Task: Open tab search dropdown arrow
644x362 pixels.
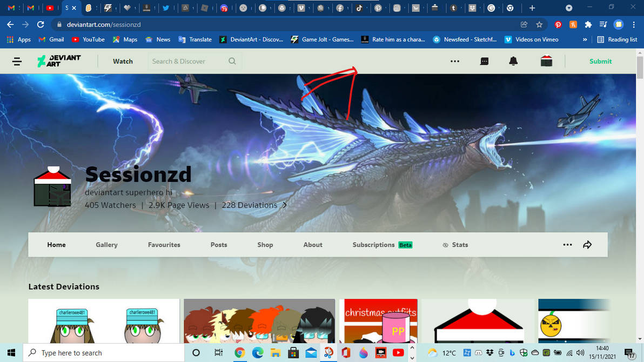Action: [x=569, y=8]
